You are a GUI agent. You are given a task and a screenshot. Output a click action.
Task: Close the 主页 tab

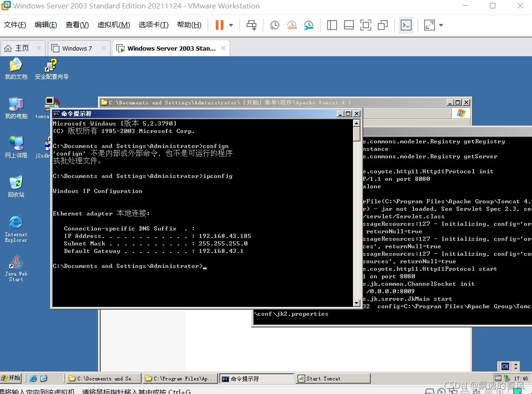pyautogui.click(x=39, y=48)
